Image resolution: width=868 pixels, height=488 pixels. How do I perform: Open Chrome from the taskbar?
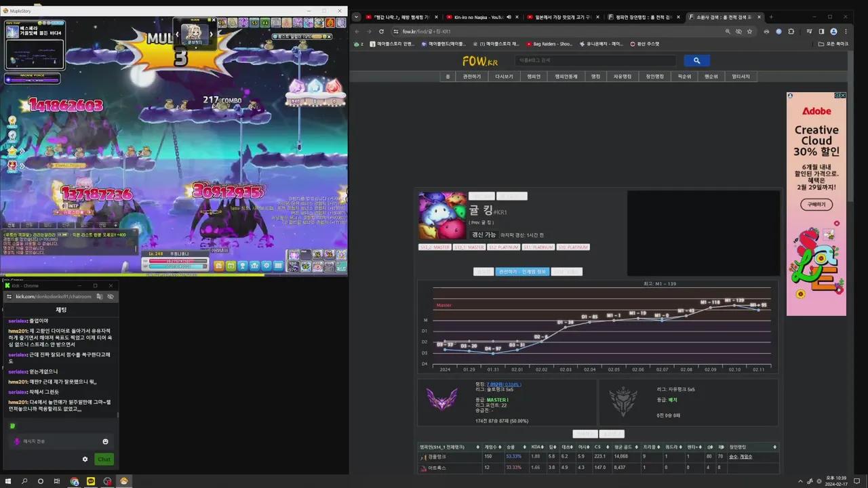click(x=74, y=481)
